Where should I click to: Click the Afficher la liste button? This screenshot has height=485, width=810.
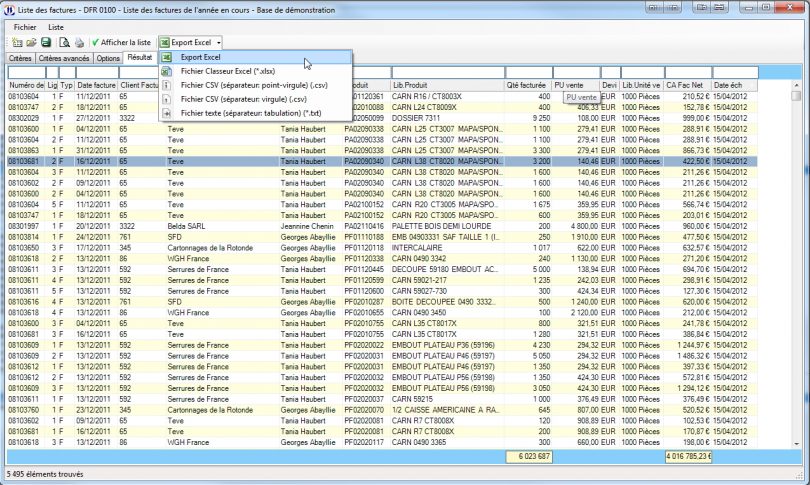[121, 42]
